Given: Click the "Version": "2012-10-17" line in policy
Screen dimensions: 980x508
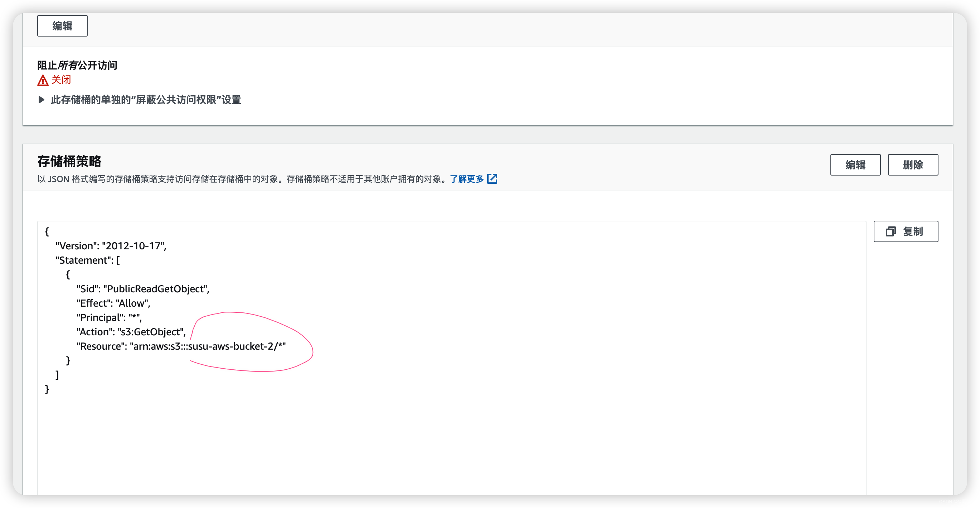Looking at the screenshot, I should tap(111, 246).
